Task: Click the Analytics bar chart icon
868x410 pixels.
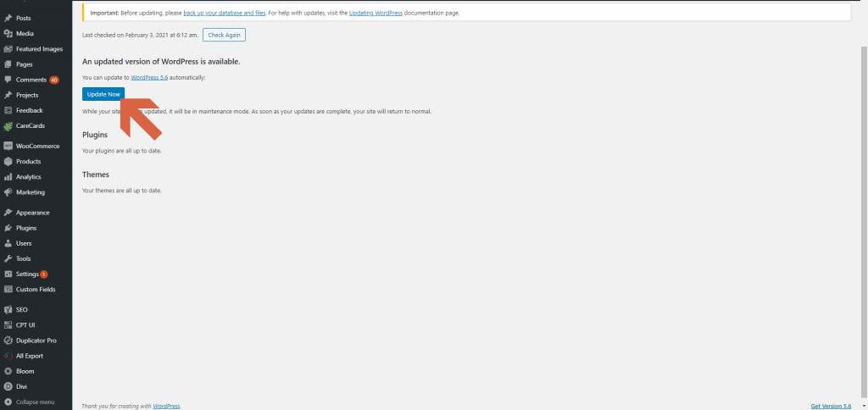Action: point(8,177)
